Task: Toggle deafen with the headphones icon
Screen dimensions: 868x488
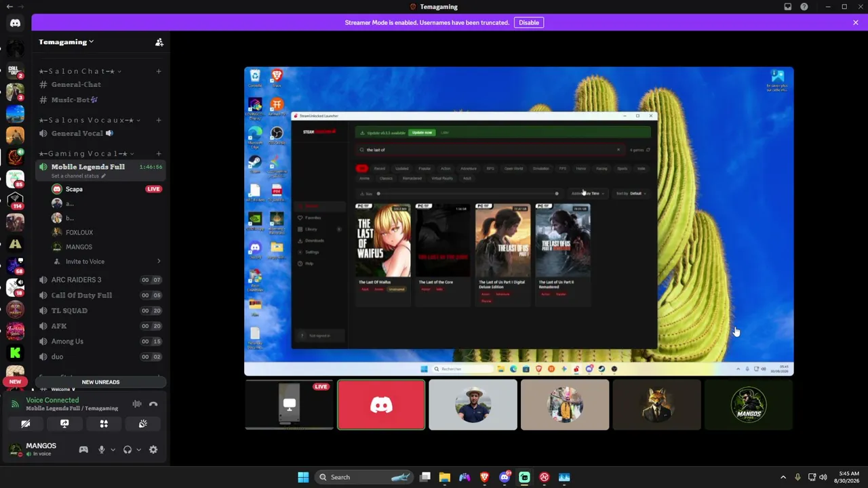Action: coord(127,449)
